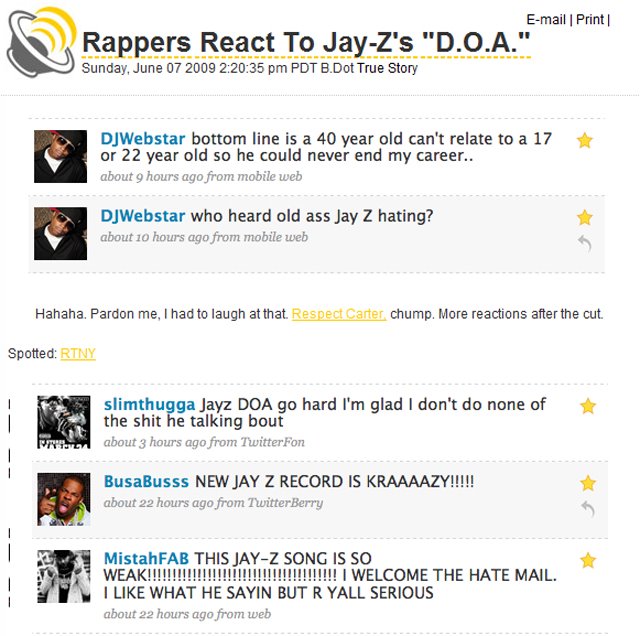Click DJWebstar's first avatar thumbnail
Image resolution: width=640 pixels, height=636 pixels.
coord(60,156)
